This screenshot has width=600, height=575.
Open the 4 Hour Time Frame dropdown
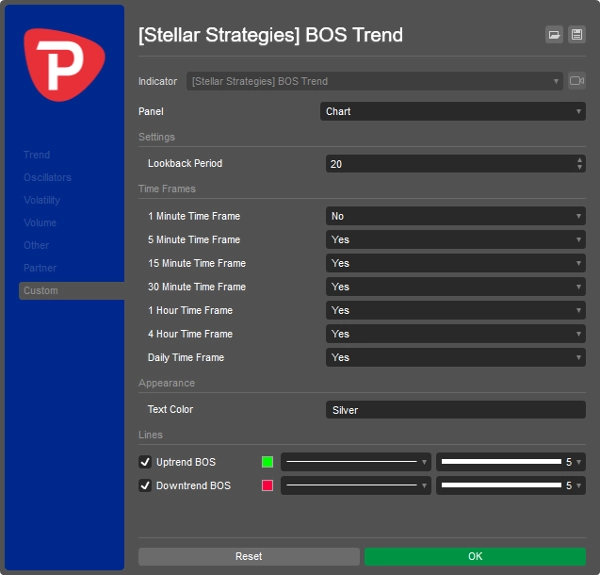click(456, 334)
